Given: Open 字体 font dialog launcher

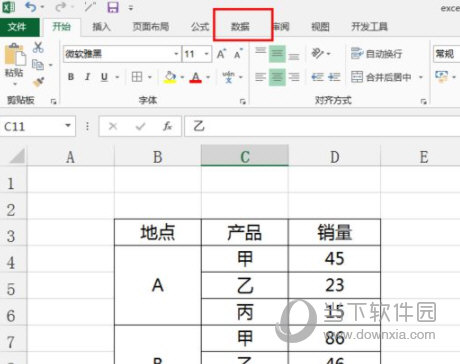Looking at the screenshot, I should pos(243,101).
